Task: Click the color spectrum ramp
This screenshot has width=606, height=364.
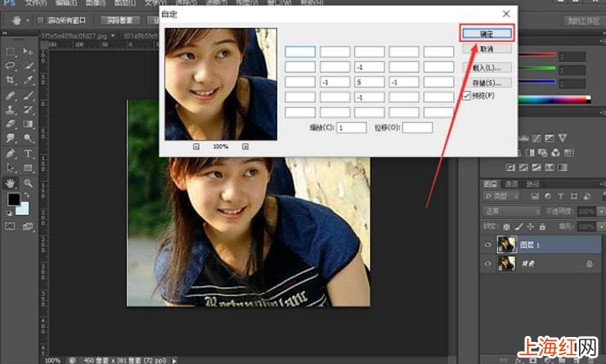Action: [554, 100]
